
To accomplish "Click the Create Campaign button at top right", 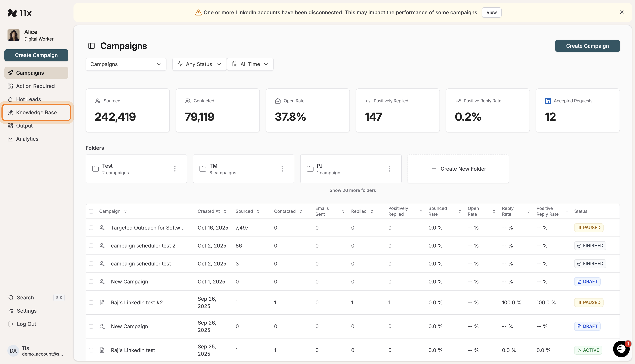I will pyautogui.click(x=587, y=46).
